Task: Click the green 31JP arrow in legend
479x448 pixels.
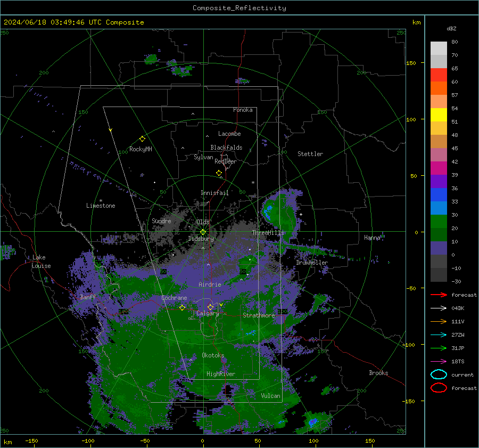Action: point(439,348)
